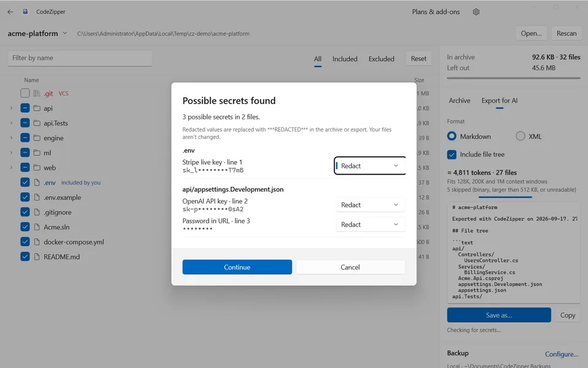The width and height of the screenshot is (588, 368).
Task: Open Redact dropdown for Password in URL
Action: 370,225
